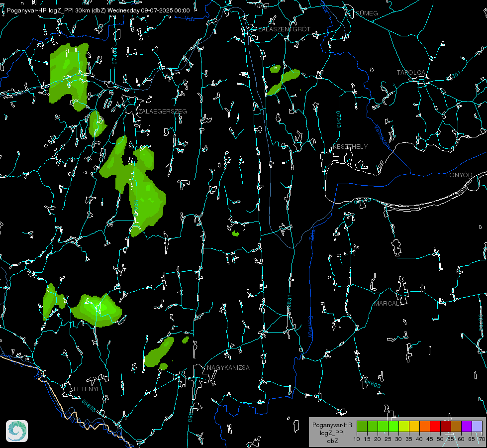The width and height of the screenshot is (487, 448).
Task: Click the 07404 road number label
Action: tap(114, 56)
